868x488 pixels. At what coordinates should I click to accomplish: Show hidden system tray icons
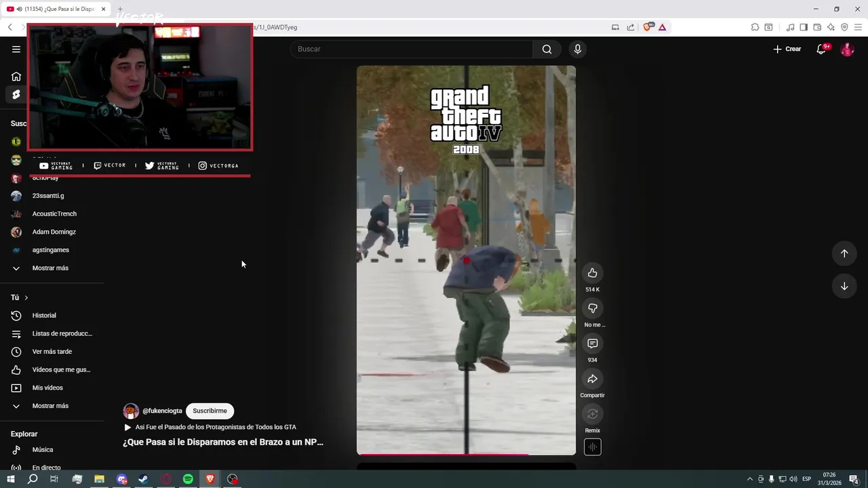point(749,479)
